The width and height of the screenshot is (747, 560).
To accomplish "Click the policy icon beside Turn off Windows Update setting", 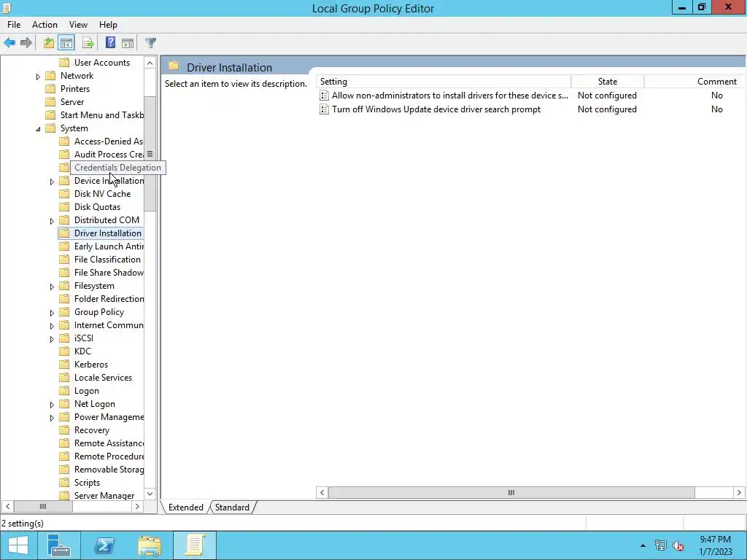I will pos(324,109).
